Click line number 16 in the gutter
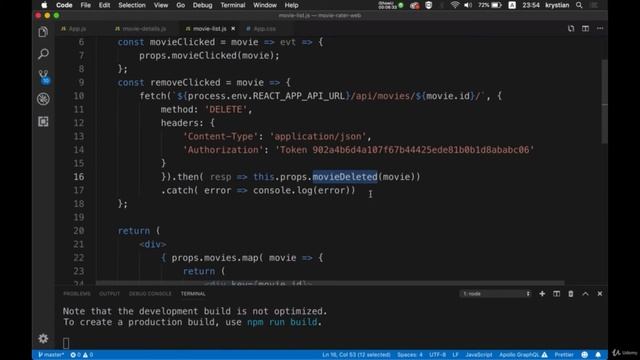Viewport: 640px width, 360px height. coord(79,177)
